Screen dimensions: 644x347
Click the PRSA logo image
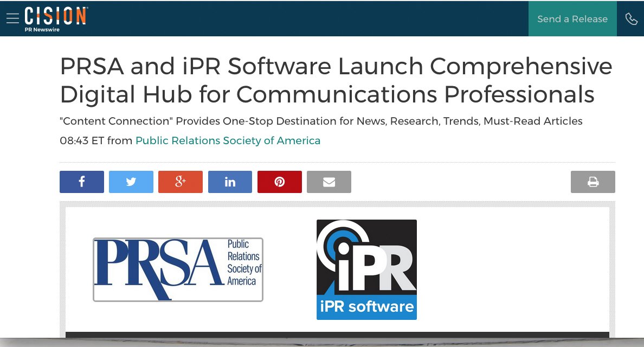(178, 269)
